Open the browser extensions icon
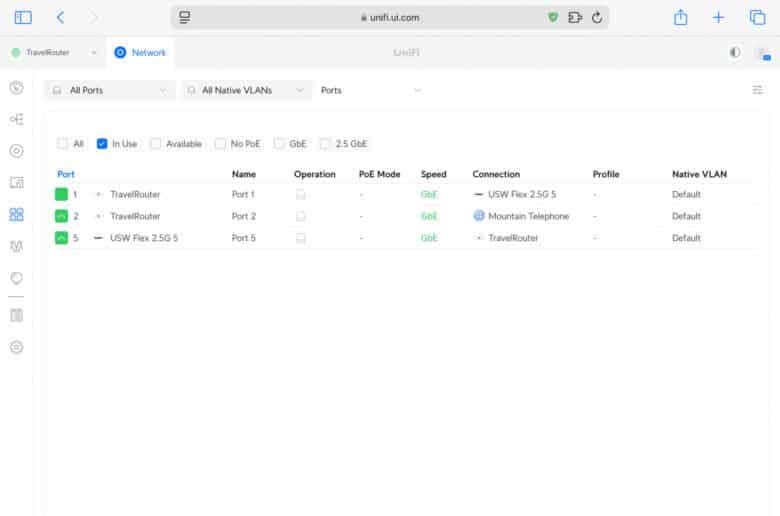 [x=575, y=17]
